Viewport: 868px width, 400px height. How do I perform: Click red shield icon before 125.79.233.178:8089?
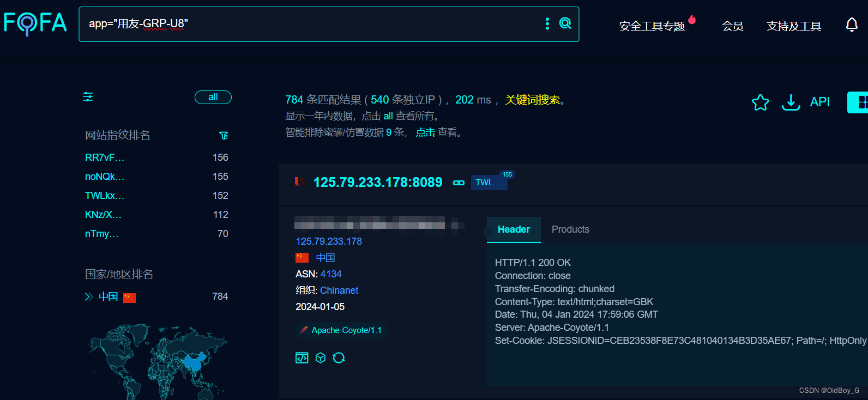point(299,181)
